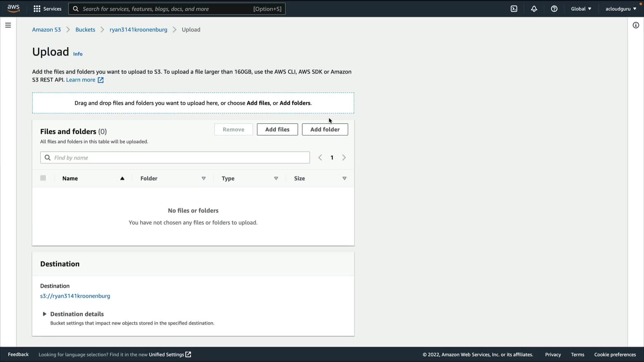Navigate to Buckets in breadcrumb
This screenshot has width=644, height=362.
tap(85, 29)
